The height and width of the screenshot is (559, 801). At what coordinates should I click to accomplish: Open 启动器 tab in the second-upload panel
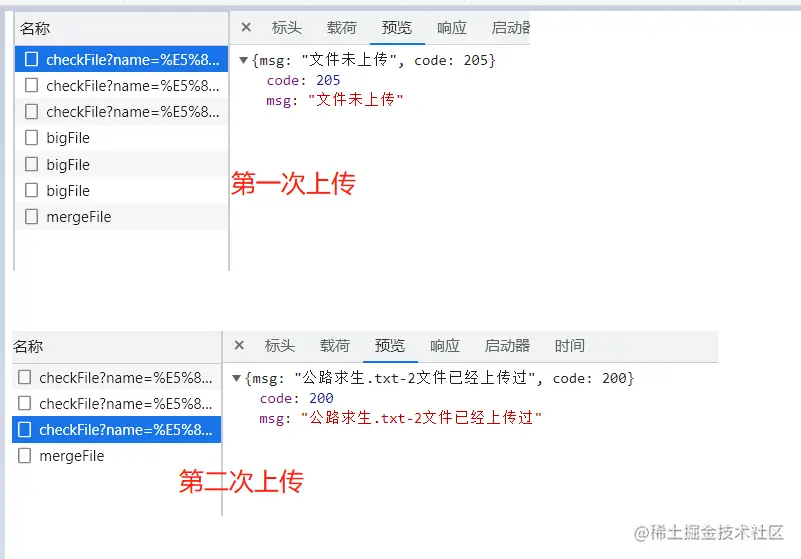coord(507,346)
